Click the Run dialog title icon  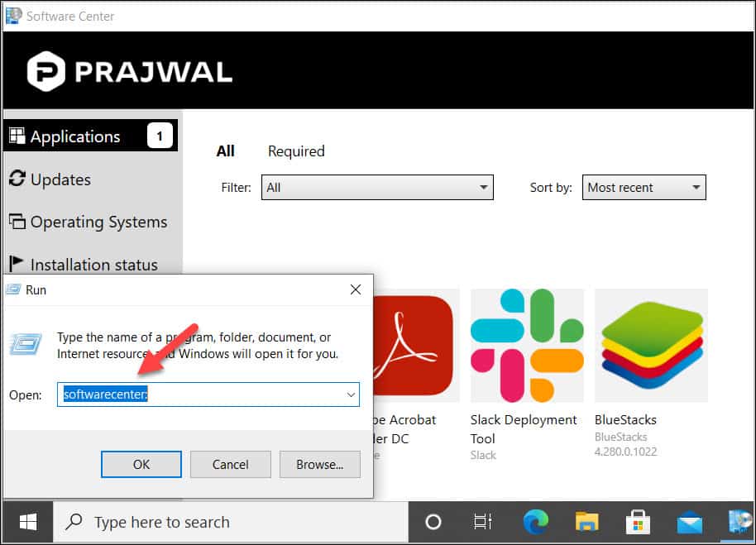(x=13, y=289)
